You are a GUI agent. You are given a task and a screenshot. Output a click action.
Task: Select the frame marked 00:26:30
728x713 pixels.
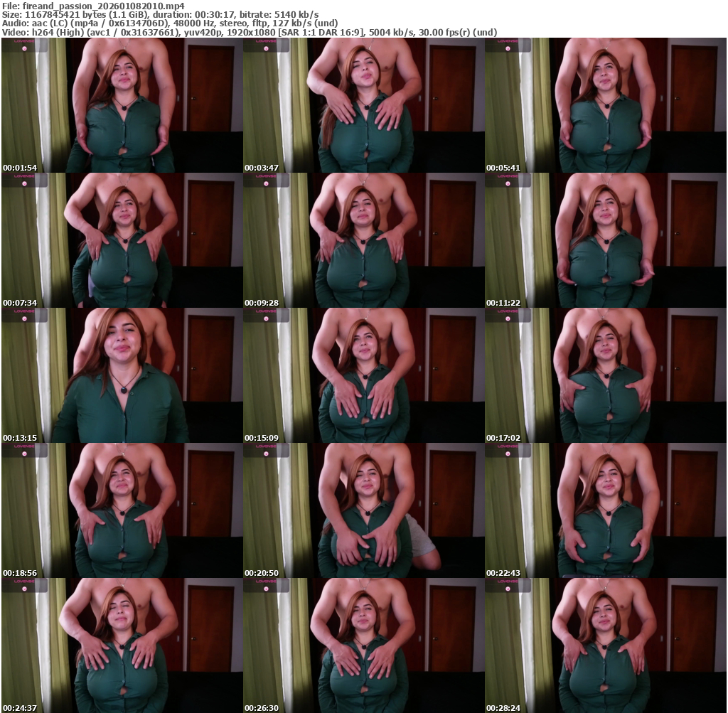363,645
